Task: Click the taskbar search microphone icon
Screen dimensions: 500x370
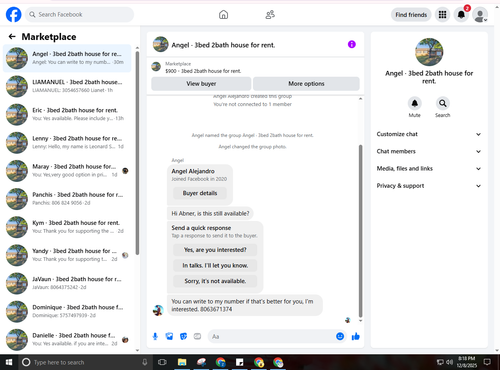Action: click(x=145, y=362)
